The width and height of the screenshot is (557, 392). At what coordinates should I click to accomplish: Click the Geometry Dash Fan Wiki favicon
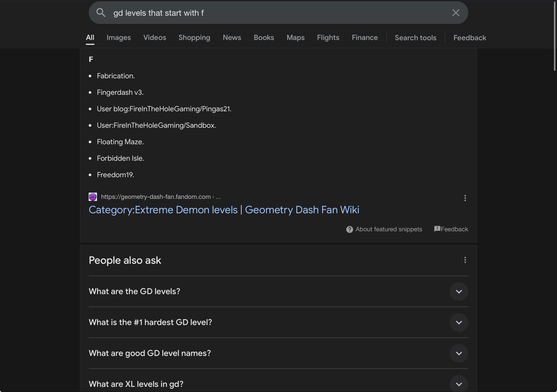point(93,197)
